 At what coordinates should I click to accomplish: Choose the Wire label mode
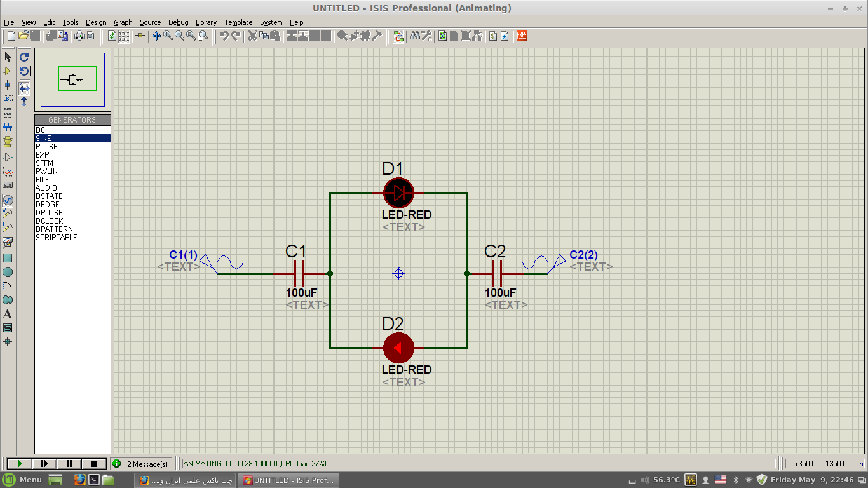pos(8,98)
